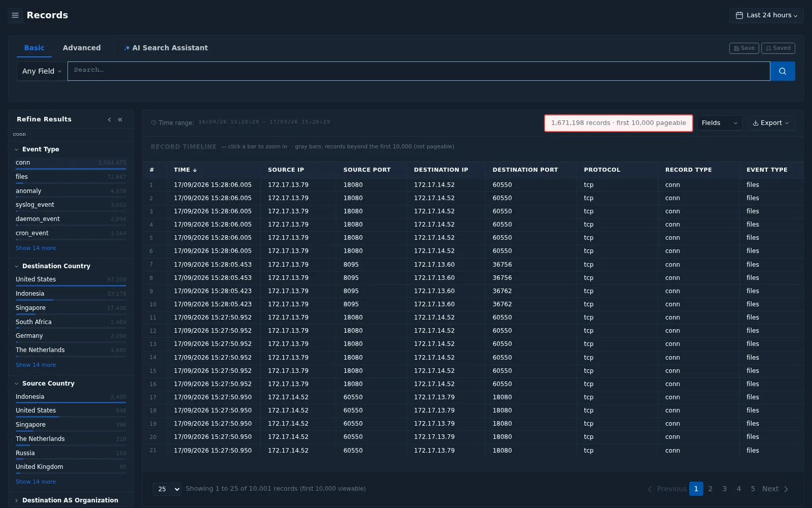Image resolution: width=812 pixels, height=508 pixels.
Task: Collapse Refine Results with double chevron
Action: (x=120, y=119)
